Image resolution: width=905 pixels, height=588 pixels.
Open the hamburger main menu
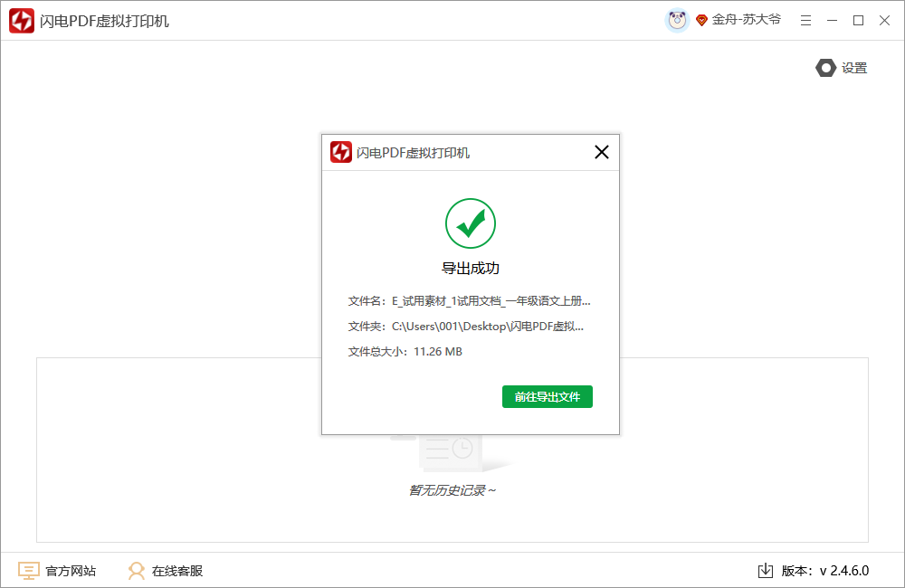pyautogui.click(x=805, y=21)
